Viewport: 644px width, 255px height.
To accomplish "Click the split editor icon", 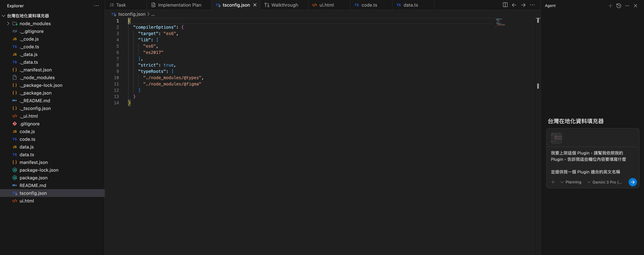I will 505,5.
